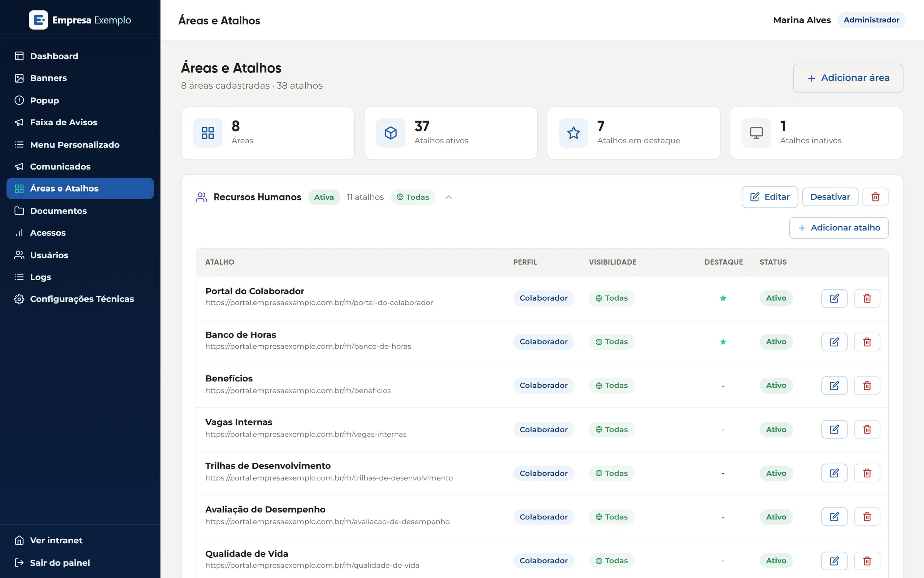Edit the Vagas Internas shortcut
The height and width of the screenshot is (578, 924).
(x=834, y=429)
